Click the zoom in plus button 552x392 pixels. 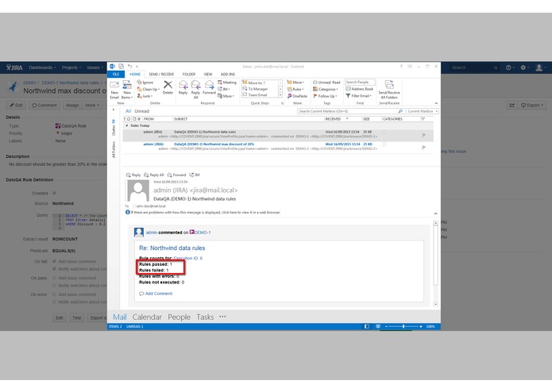(421, 326)
